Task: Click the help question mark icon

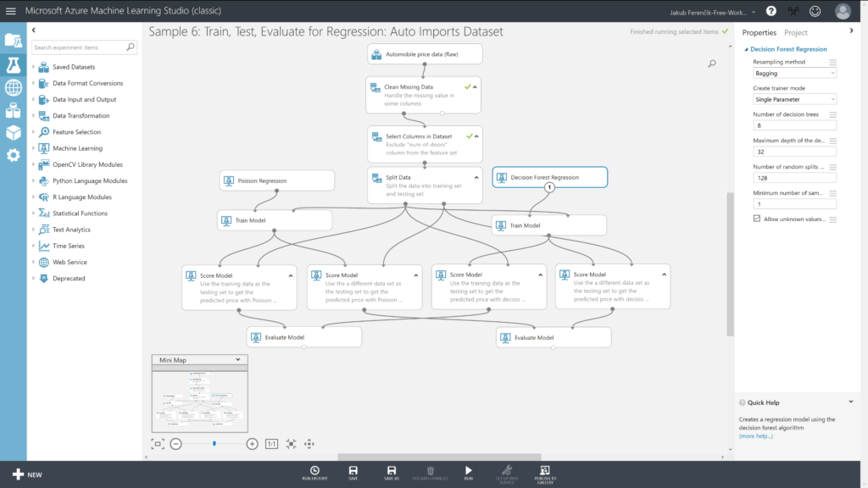Action: [x=771, y=11]
